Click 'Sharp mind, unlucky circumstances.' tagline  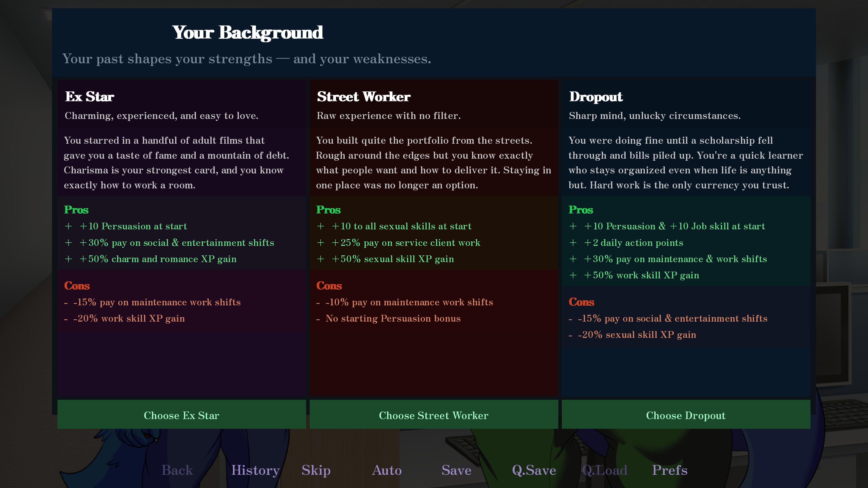coord(655,115)
